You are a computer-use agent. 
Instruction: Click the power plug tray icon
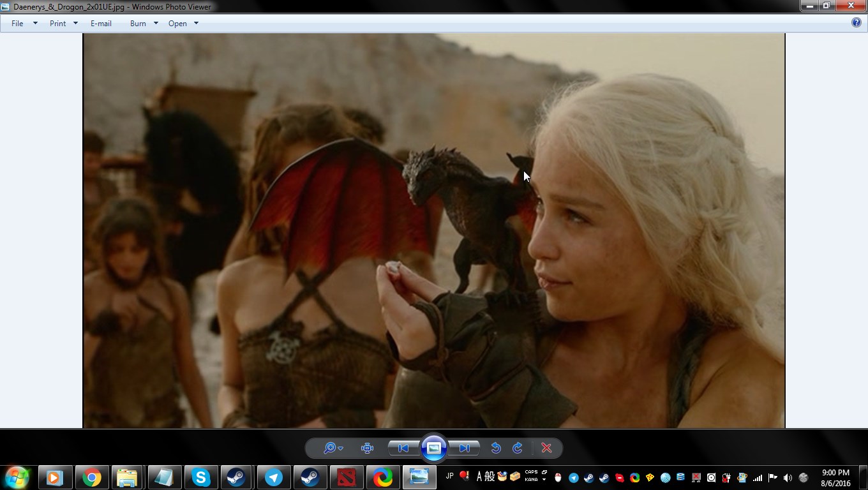click(x=726, y=477)
